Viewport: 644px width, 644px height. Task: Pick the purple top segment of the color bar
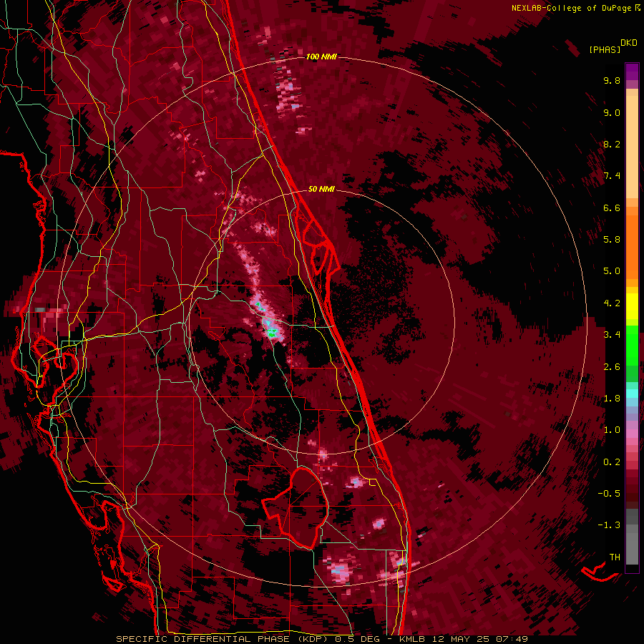point(632,72)
